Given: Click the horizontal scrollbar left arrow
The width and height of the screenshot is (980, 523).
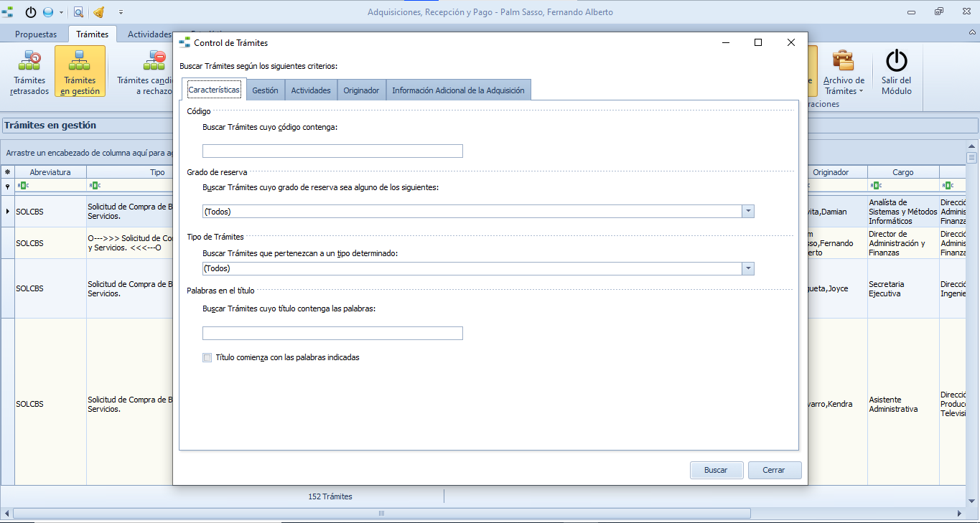Looking at the screenshot, I should pyautogui.click(x=6, y=513).
